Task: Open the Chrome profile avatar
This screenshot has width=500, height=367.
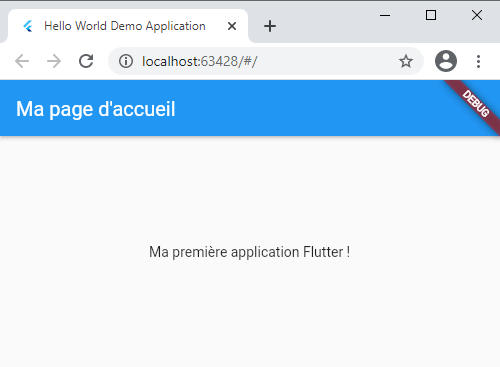Action: click(x=446, y=61)
